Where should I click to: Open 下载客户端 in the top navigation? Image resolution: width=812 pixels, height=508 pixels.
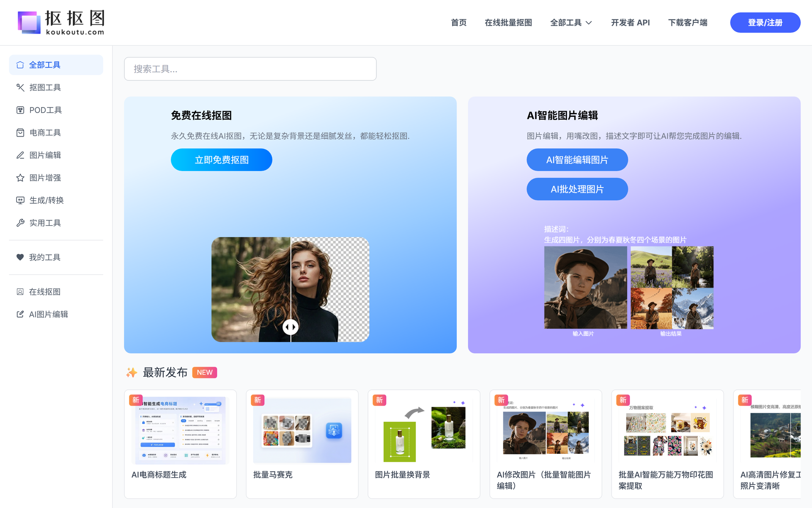click(x=688, y=22)
